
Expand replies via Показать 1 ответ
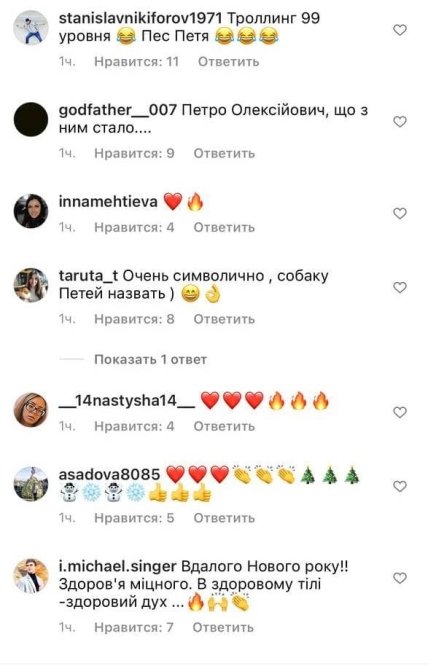tap(150, 360)
